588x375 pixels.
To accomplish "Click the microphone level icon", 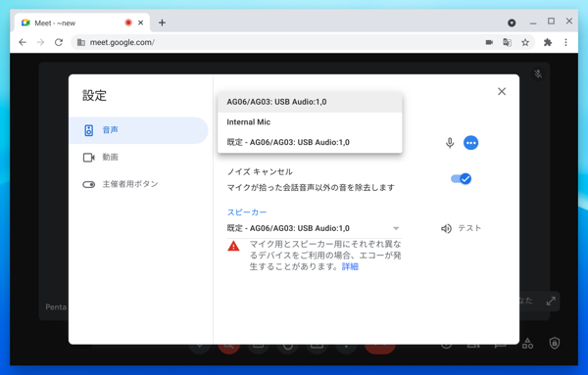I will point(450,143).
